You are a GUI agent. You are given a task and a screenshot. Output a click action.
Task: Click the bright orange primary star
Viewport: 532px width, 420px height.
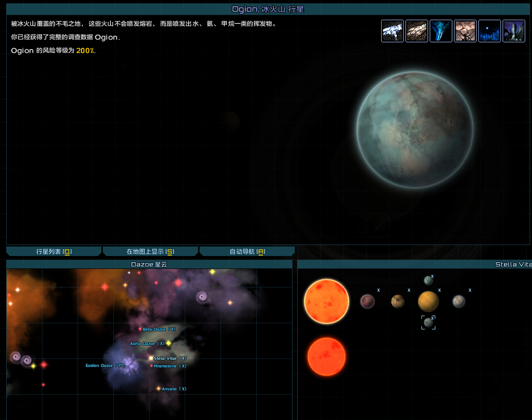(326, 301)
